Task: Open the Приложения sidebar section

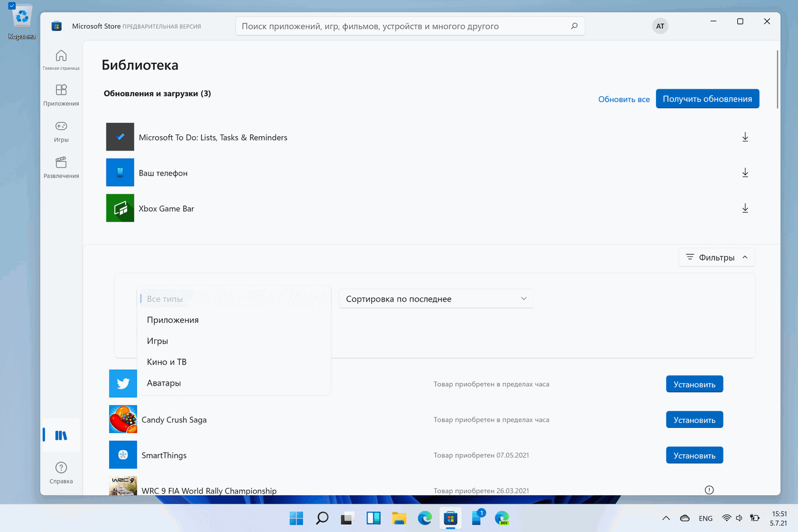Action: tap(61, 95)
